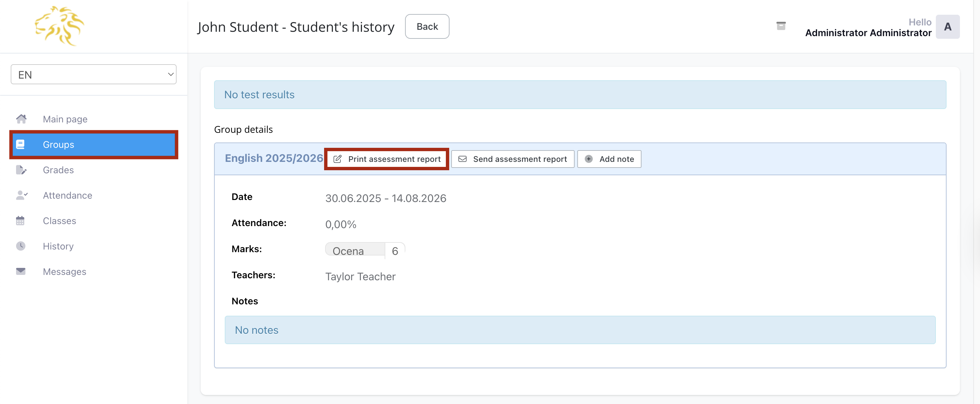Open the Attendance menu item
The width and height of the screenshot is (980, 404).
point(67,195)
